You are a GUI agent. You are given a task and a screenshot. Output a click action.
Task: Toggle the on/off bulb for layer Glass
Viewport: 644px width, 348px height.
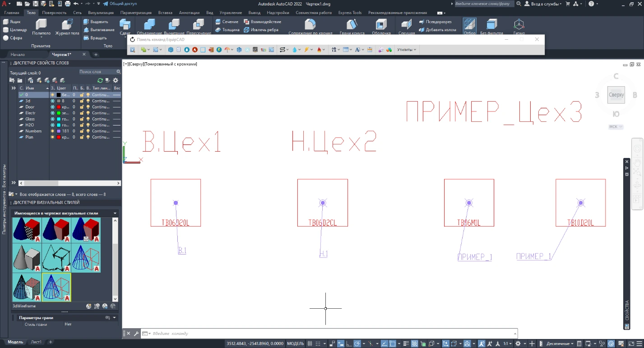tap(88, 119)
